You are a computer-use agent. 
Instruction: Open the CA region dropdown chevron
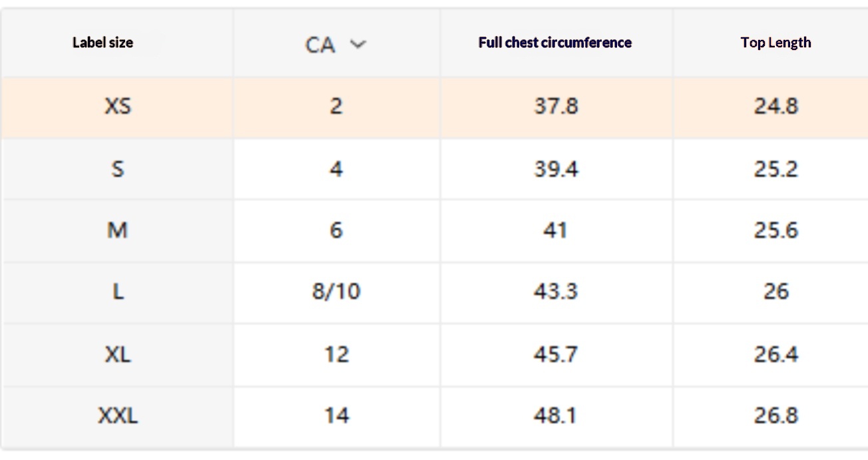(x=358, y=45)
